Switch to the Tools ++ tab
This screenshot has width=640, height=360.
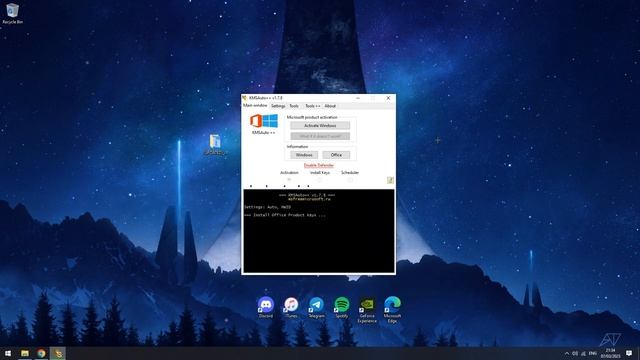[312, 106]
